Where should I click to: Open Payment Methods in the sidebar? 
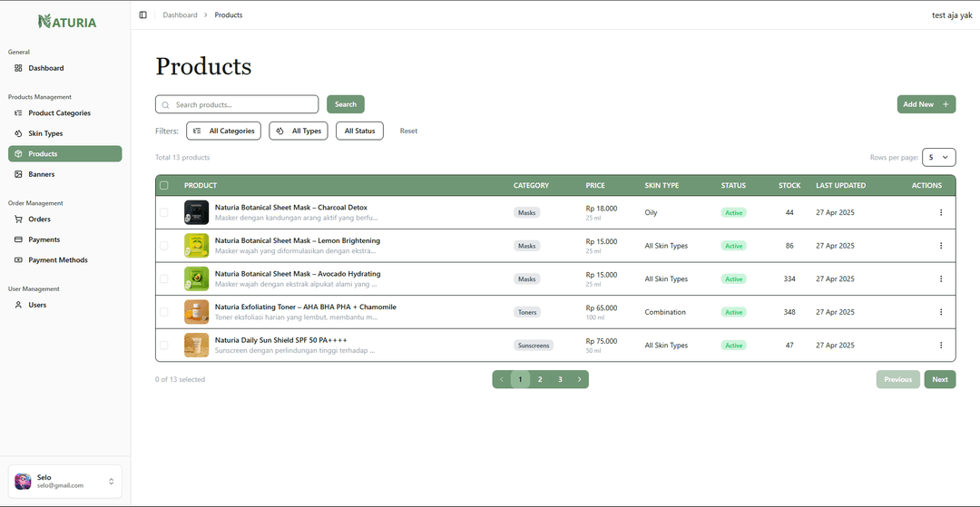[x=65, y=259]
